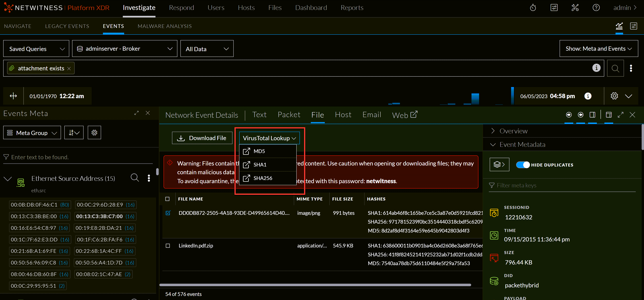Image resolution: width=644 pixels, height=300 pixels.
Task: Check the LinkedIn.pdf.zip file row
Action: pos(168,246)
